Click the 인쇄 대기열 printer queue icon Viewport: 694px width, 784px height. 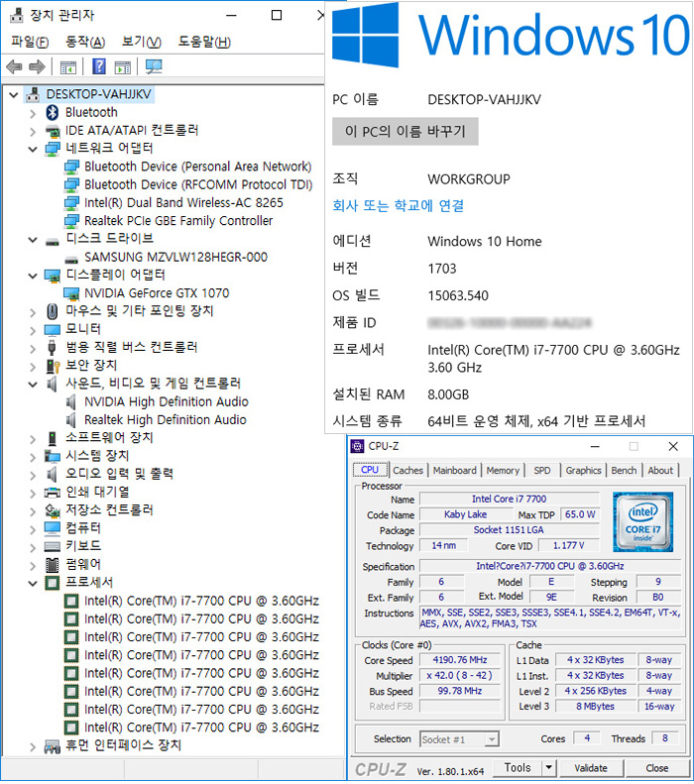point(52,493)
